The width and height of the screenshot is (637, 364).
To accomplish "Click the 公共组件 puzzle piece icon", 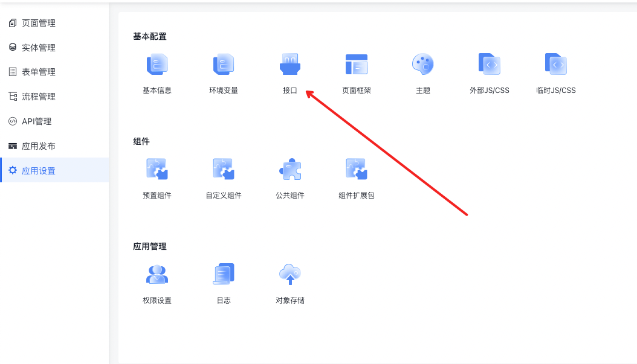I will coord(290,170).
